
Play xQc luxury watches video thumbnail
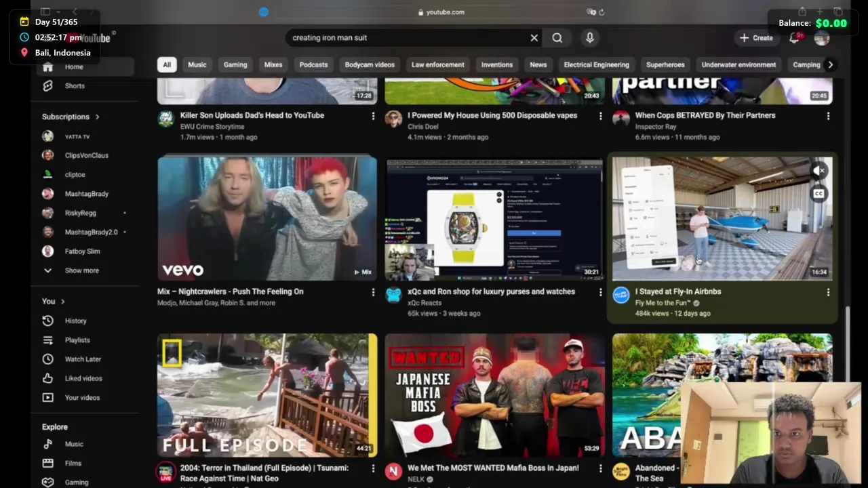pyautogui.click(x=494, y=218)
